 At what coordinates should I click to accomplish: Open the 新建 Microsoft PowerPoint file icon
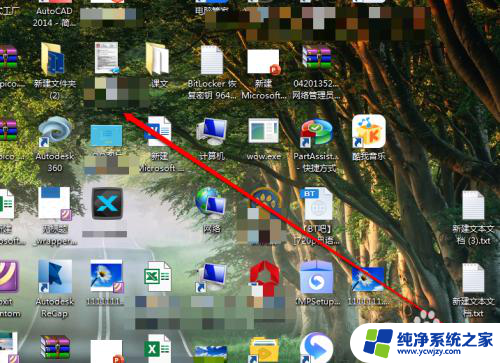click(x=263, y=62)
